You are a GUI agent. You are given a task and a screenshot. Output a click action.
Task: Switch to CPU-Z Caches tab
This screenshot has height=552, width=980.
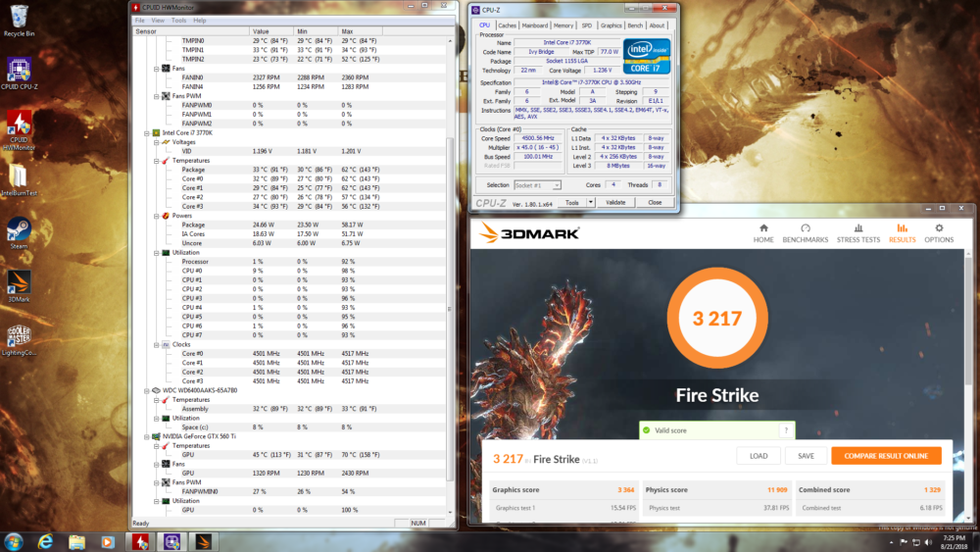coord(507,25)
